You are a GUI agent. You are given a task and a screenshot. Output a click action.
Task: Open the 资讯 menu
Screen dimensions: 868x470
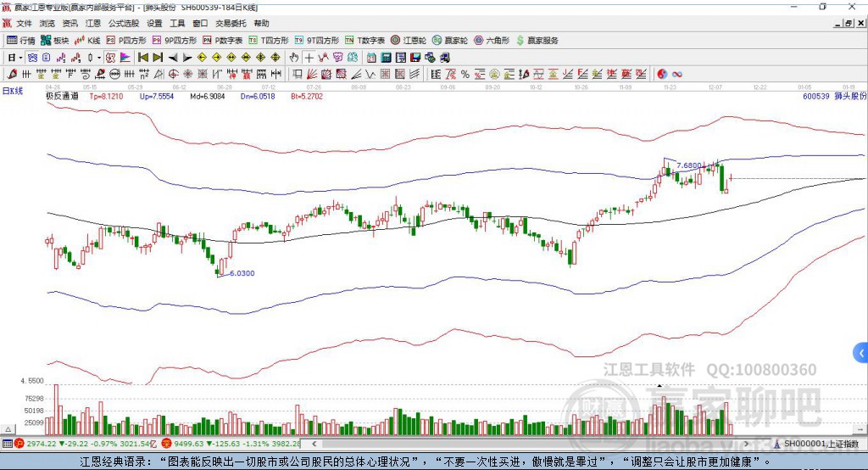70,23
